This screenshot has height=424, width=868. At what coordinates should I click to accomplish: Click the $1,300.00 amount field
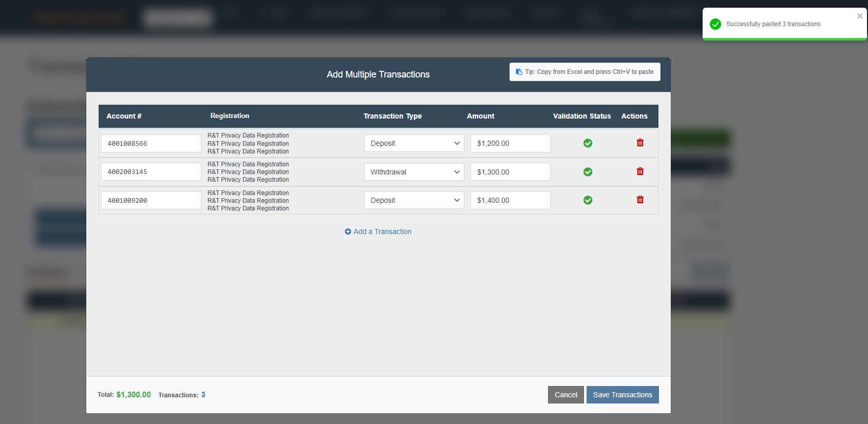click(x=511, y=172)
